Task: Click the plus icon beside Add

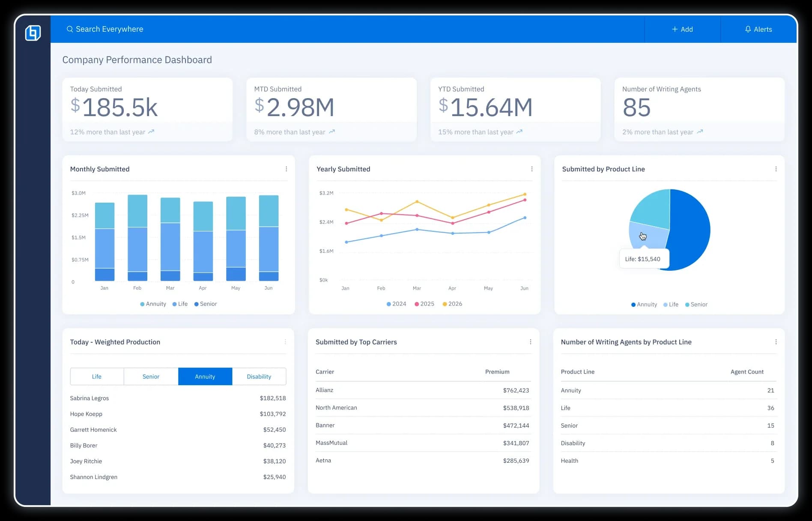Action: (x=675, y=29)
